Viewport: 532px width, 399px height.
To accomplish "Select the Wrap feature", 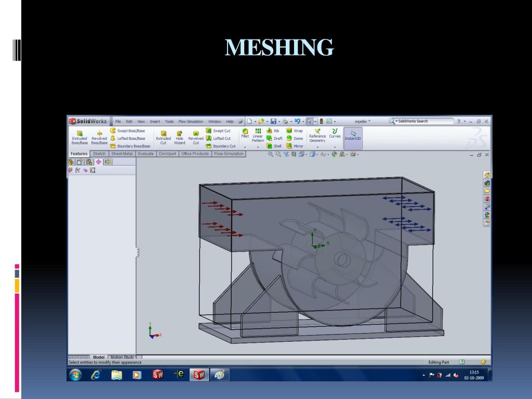I will pyautogui.click(x=295, y=130).
